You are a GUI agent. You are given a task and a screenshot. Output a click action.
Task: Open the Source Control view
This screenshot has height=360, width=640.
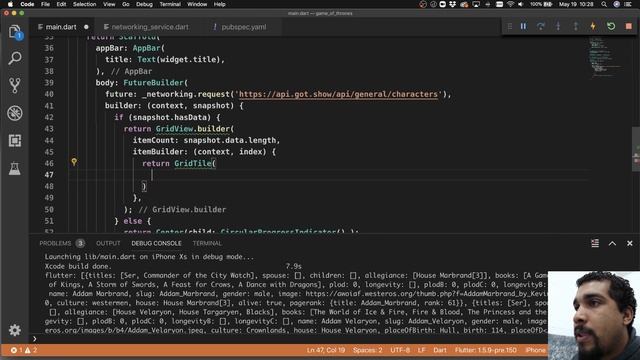[15, 85]
